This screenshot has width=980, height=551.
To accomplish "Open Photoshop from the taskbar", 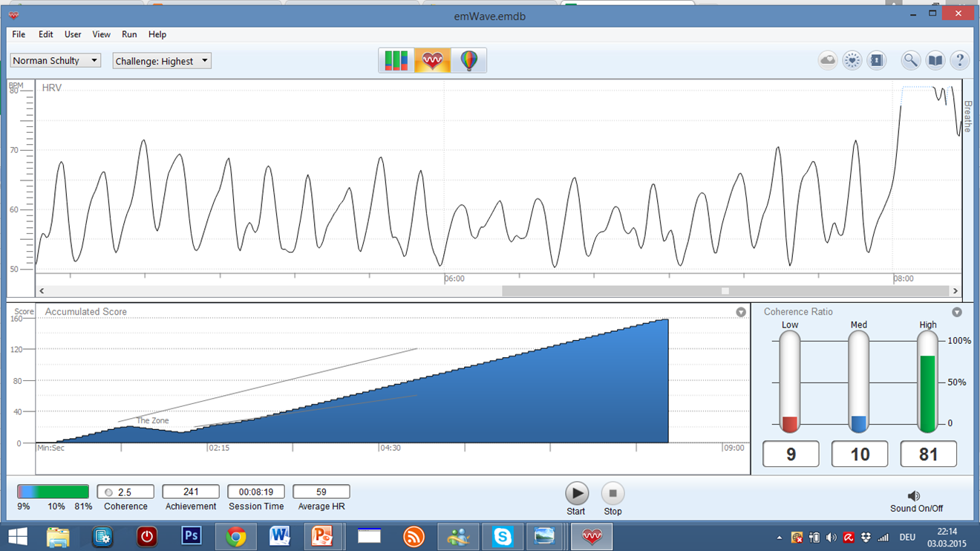I will pyautogui.click(x=192, y=536).
